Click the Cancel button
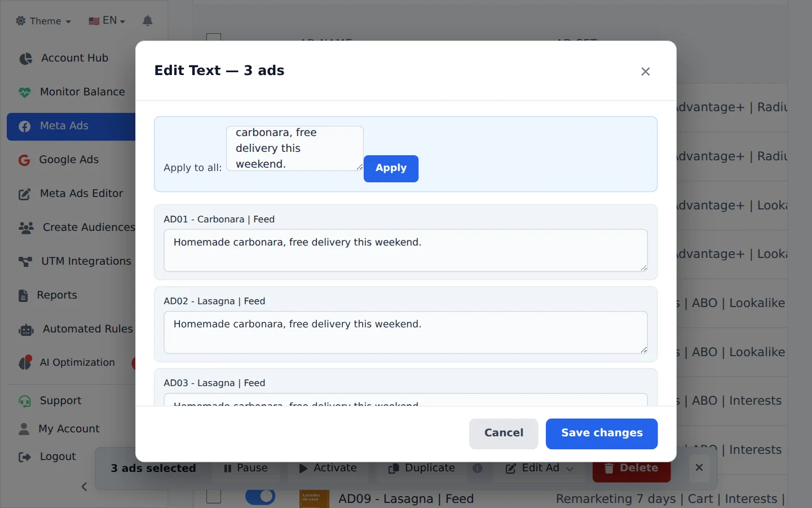 click(x=504, y=433)
